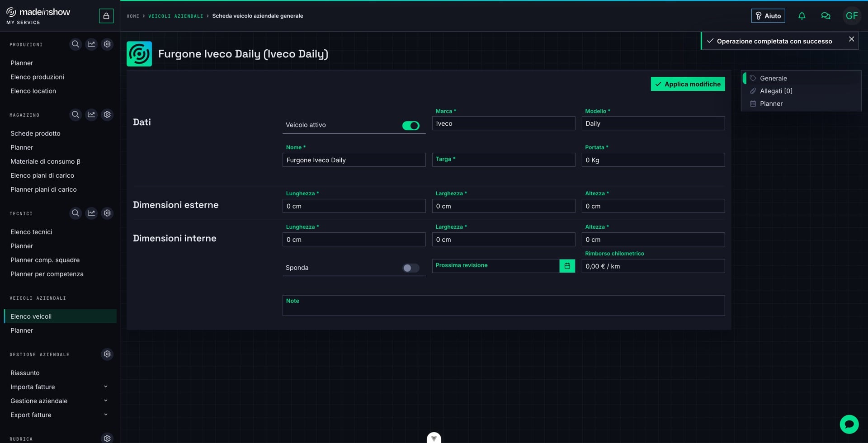The height and width of the screenshot is (443, 868).
Task: Click the Nome input field
Action: (x=354, y=160)
